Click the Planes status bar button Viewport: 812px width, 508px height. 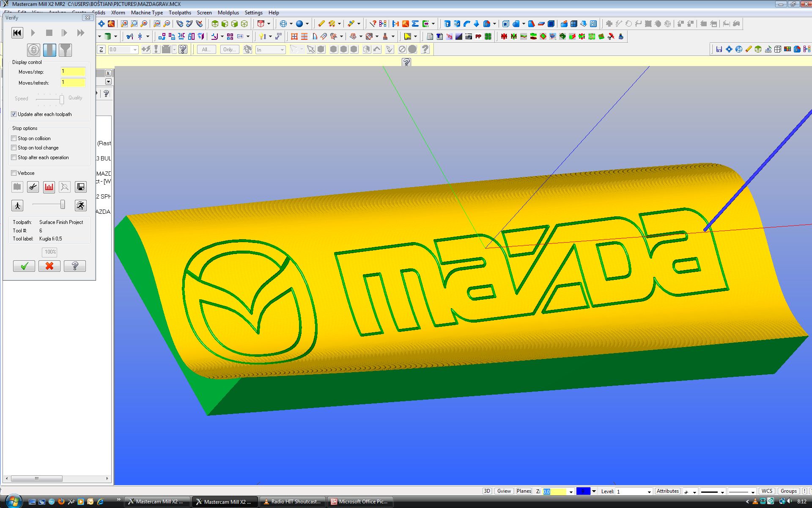pyautogui.click(x=524, y=491)
